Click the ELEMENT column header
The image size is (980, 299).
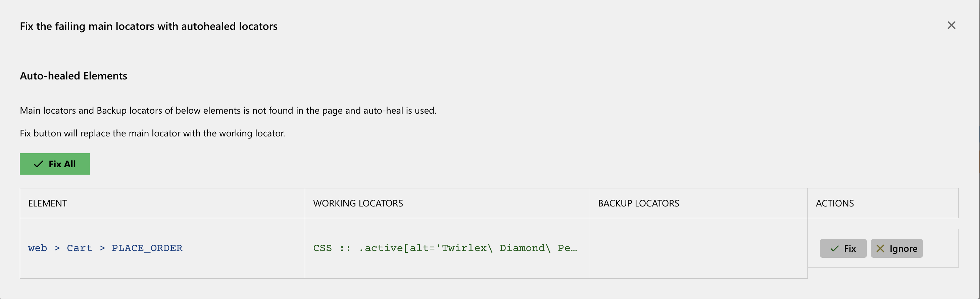[x=48, y=203]
